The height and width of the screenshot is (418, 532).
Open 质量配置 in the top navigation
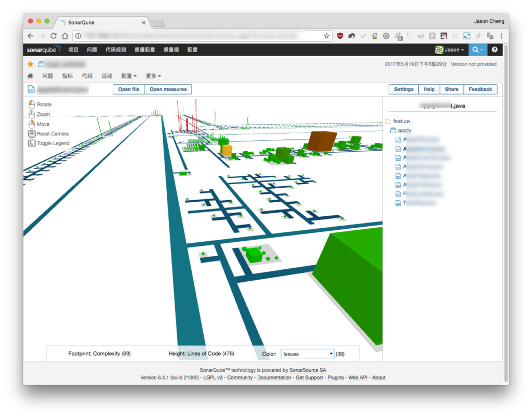pos(144,49)
